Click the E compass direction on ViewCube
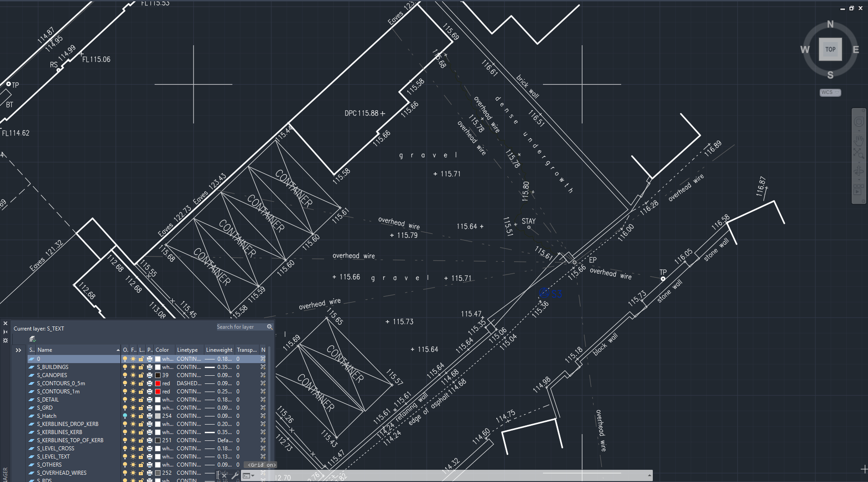The width and height of the screenshot is (868, 482). coord(856,50)
